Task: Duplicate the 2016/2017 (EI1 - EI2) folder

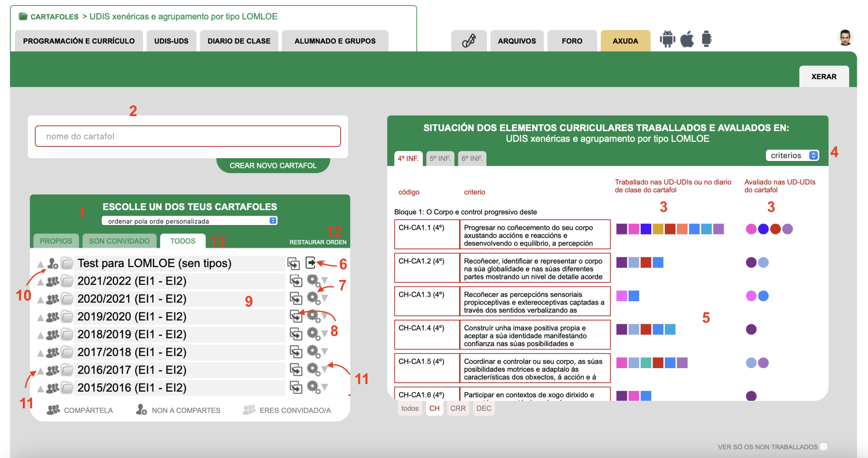Action: 296,370
